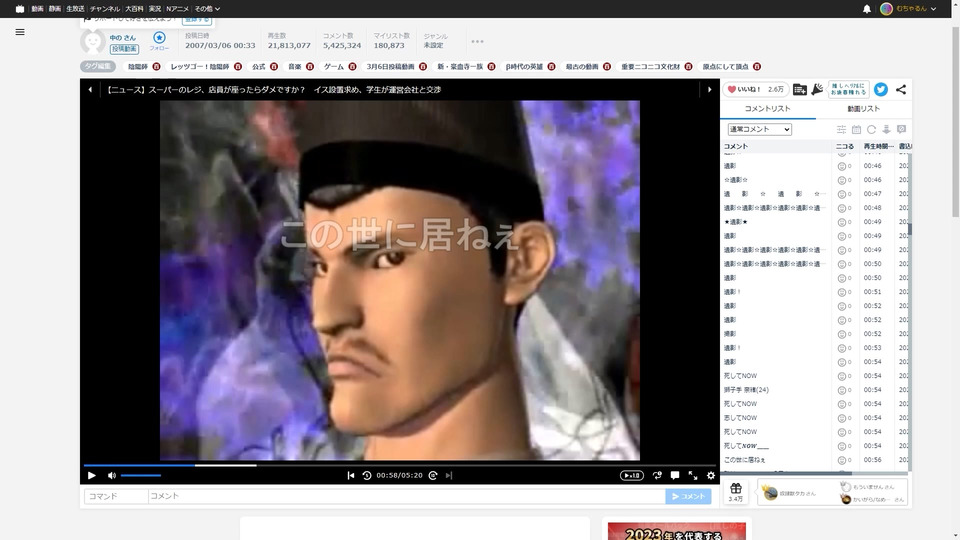
Task: Open the user account dropdown
Action: pos(908,9)
